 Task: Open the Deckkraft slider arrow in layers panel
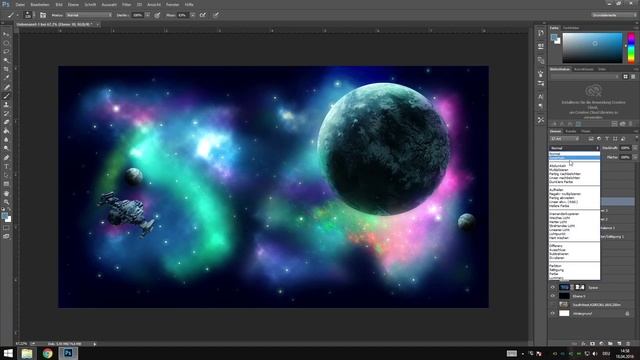tap(635, 148)
